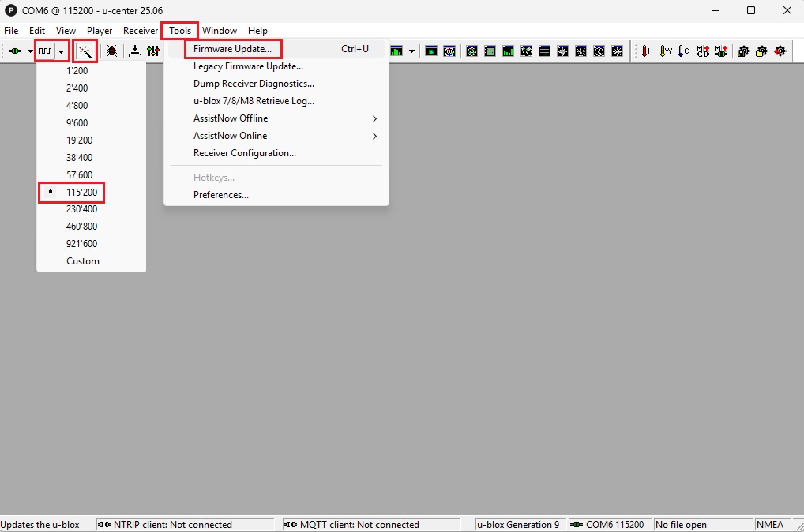Open the green signal bars docking window icon
Screen dimensions: 804x532
pyautogui.click(x=508, y=51)
